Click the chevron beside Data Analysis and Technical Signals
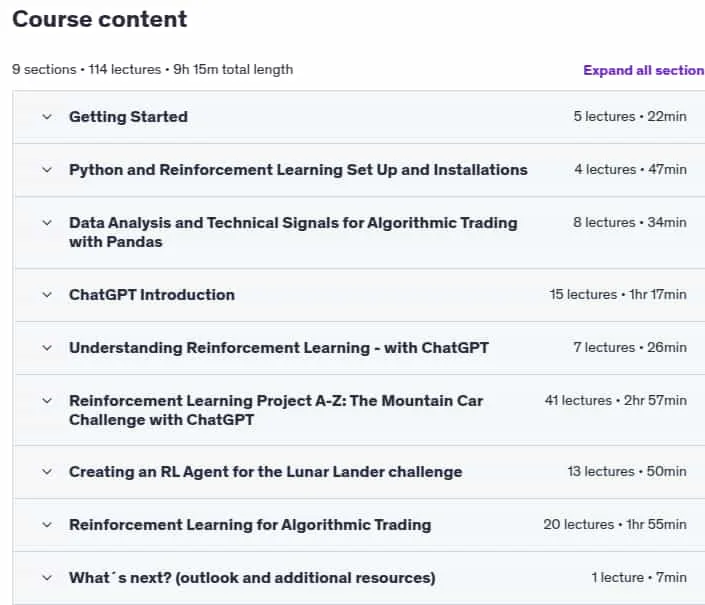The width and height of the screenshot is (705, 605). tap(47, 223)
